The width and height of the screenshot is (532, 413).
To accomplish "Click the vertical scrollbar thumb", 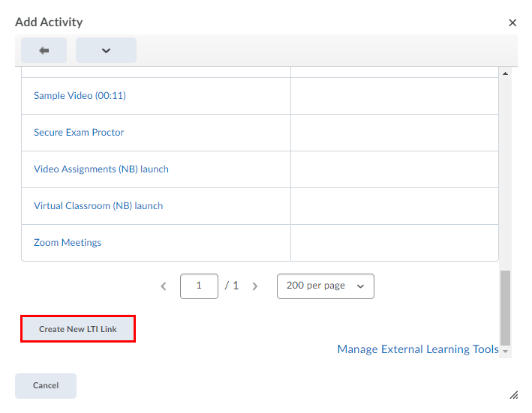I will pyautogui.click(x=505, y=306).
